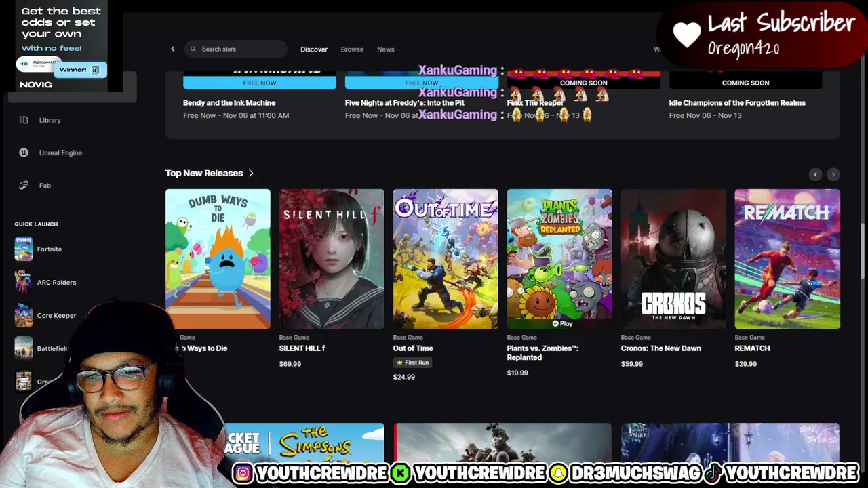Open the Fab sidebar icon
Screen dimensions: 868x488
point(24,185)
